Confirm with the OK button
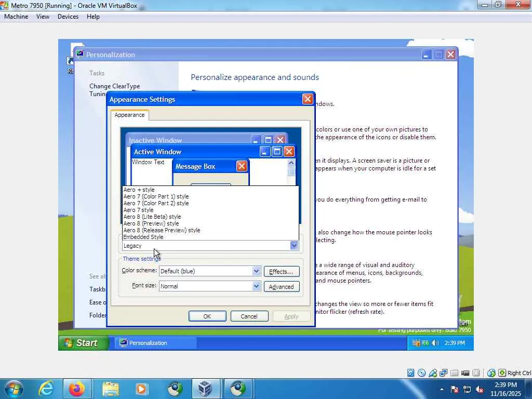Viewport: 532px width, 399px height. (x=207, y=316)
